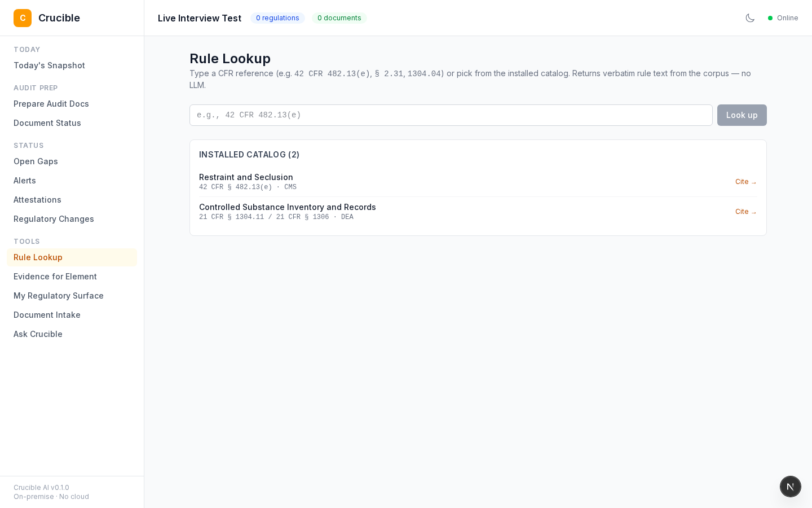Open the Alerts page

tap(25, 181)
